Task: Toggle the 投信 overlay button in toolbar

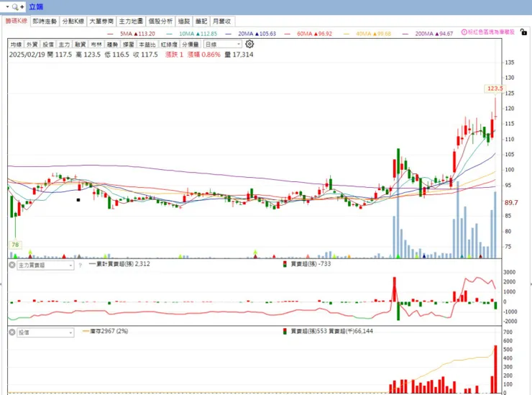Action: pos(48,45)
